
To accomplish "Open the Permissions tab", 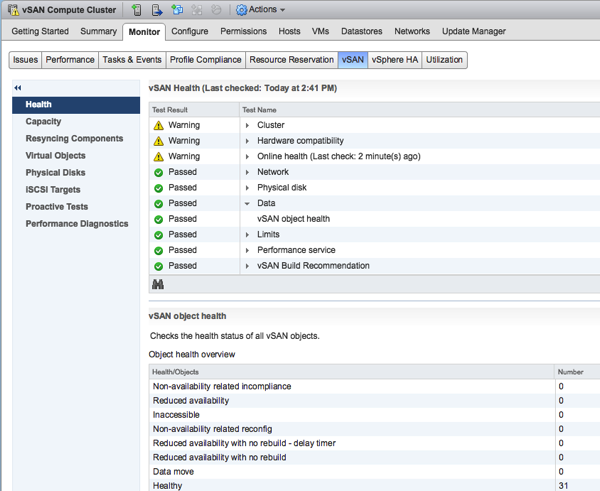I will 243,31.
